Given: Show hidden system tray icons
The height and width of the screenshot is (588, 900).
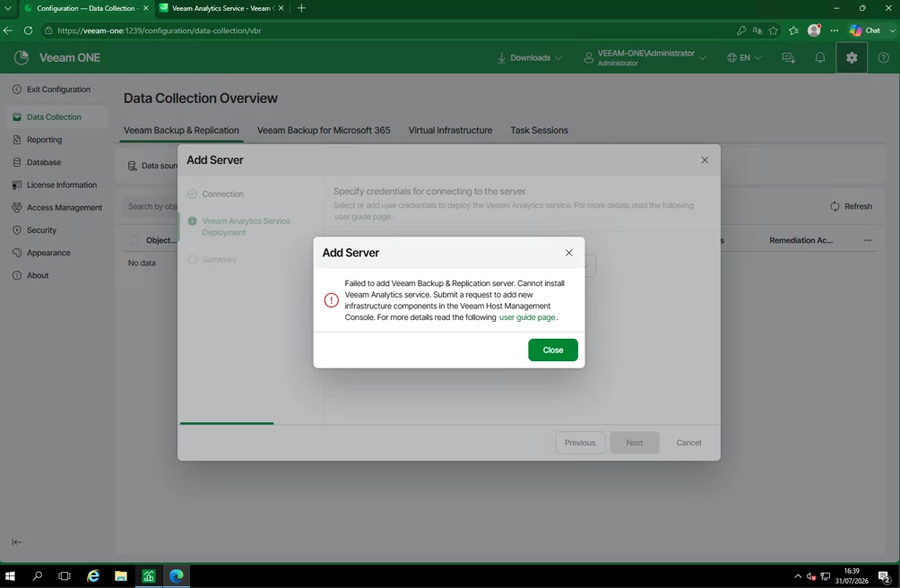Looking at the screenshot, I should [x=798, y=576].
